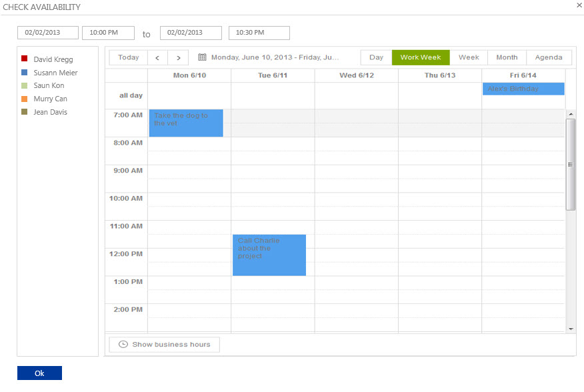Viewport: 584px width, 392px height.
Task: Click scrollbar down arrow in calendar
Action: pos(571,329)
